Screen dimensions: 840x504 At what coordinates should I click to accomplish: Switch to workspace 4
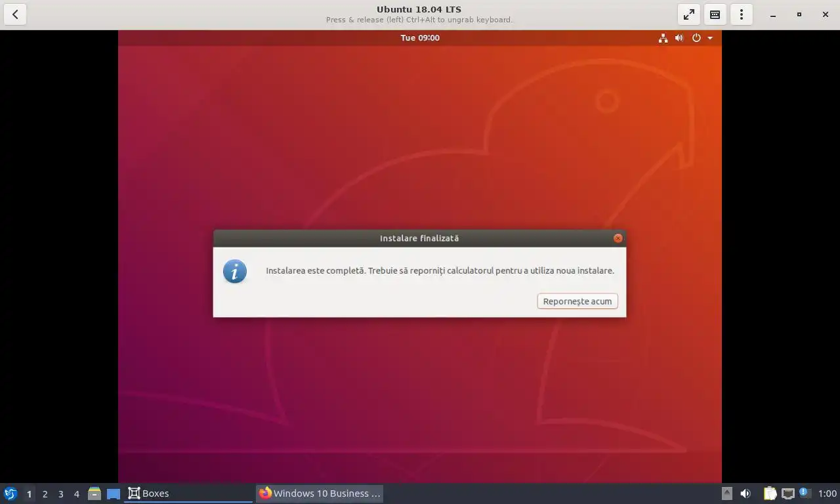[76, 493]
